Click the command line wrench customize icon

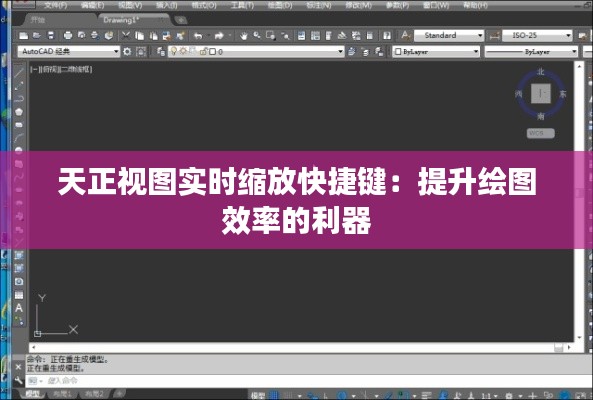coord(18,380)
